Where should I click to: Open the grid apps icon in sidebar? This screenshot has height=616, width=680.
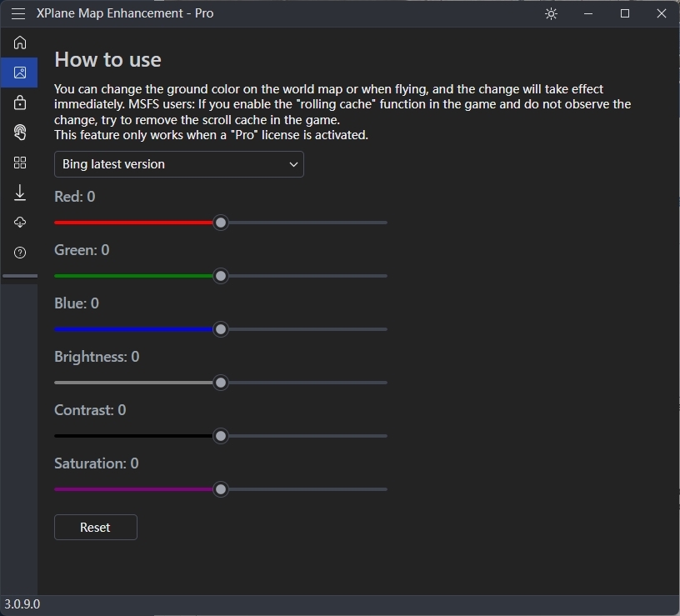(20, 163)
